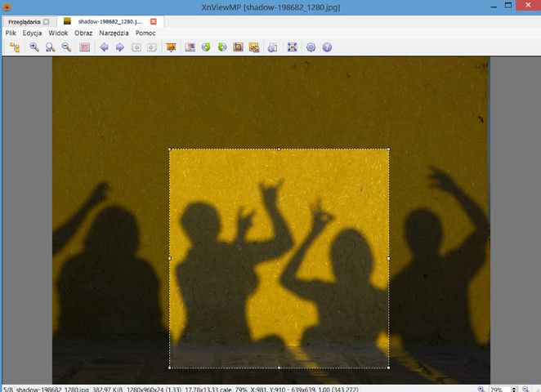Screen dimensions: 541x392
Task: Click the fullscreen icon in toolbar
Action: [292, 47]
